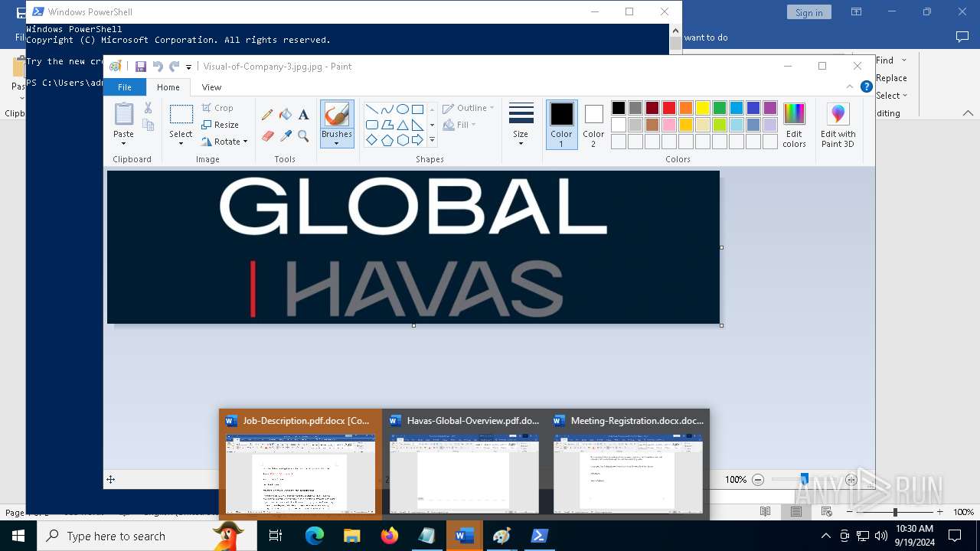Screen dimensions: 980x551
Task: Open the Find dropdown in Word
Action: pos(903,60)
